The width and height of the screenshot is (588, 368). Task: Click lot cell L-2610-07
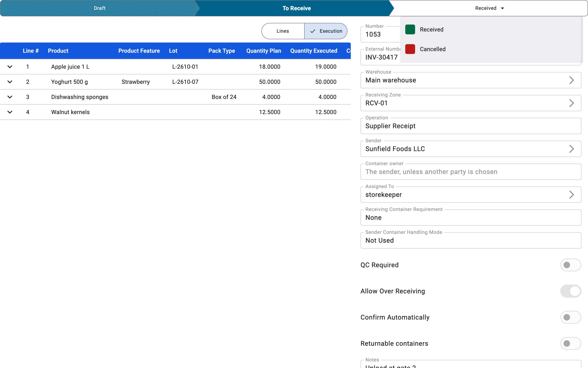tap(185, 82)
